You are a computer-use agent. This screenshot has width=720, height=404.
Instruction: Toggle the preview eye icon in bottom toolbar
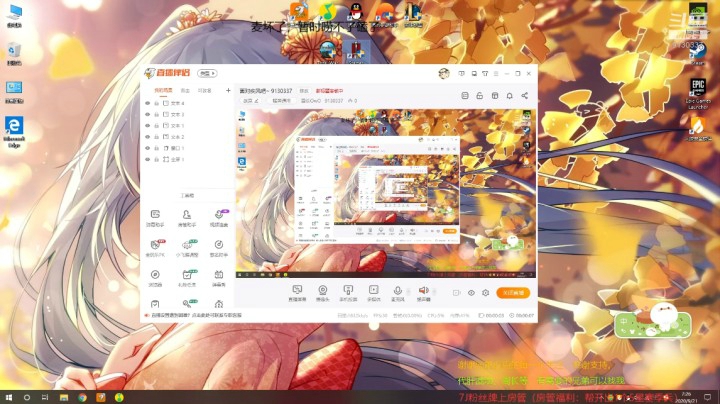click(x=471, y=292)
